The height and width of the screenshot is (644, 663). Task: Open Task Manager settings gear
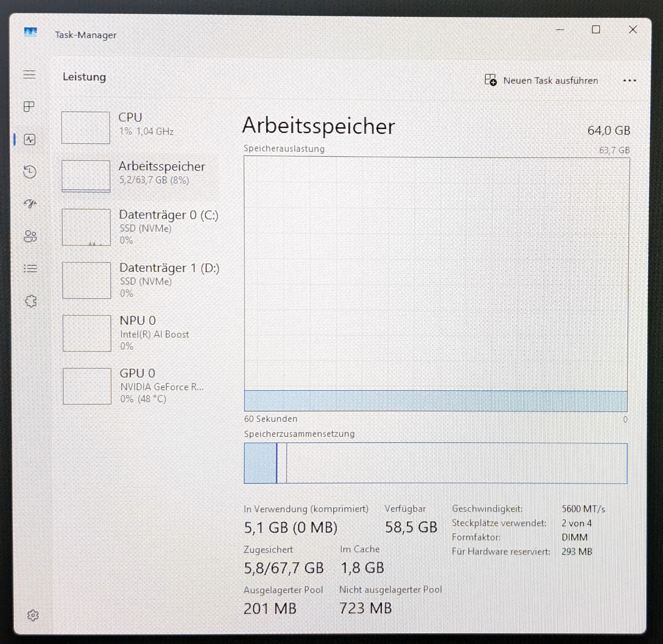coord(33,615)
